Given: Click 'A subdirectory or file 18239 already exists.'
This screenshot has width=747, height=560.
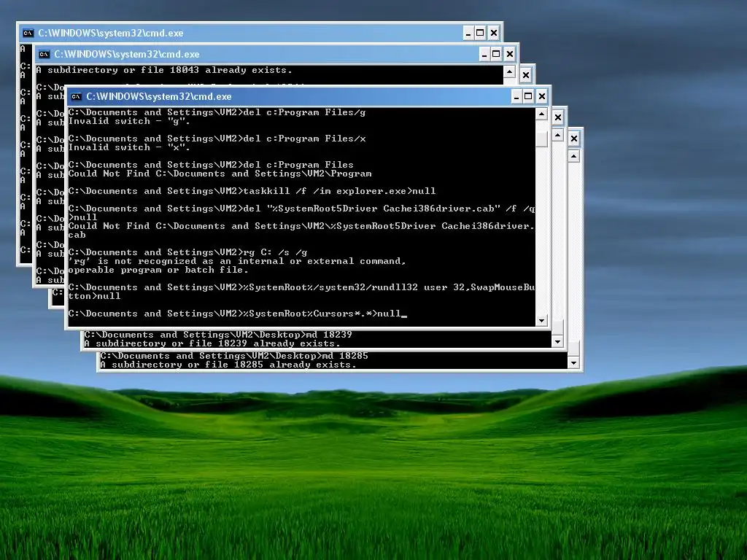Looking at the screenshot, I should pyautogui.click(x=212, y=344).
